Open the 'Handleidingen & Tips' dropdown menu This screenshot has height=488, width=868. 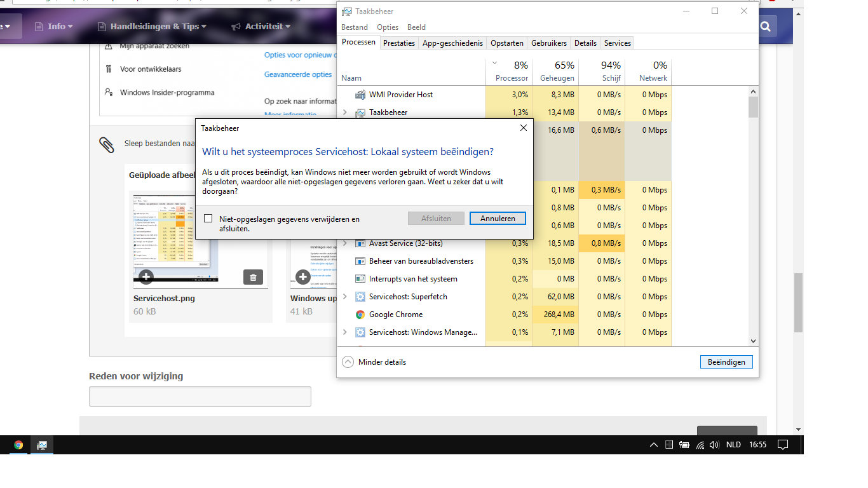point(153,26)
